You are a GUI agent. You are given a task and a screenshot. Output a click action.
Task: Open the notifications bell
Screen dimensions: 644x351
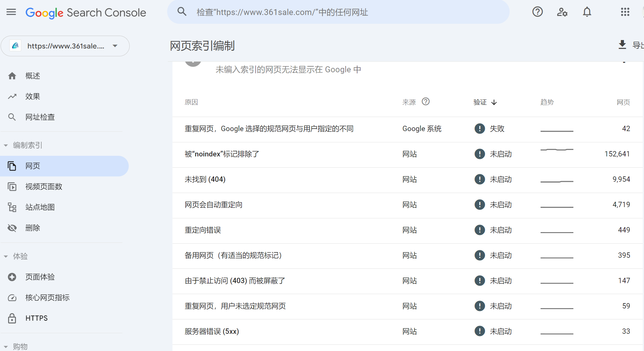tap(587, 12)
